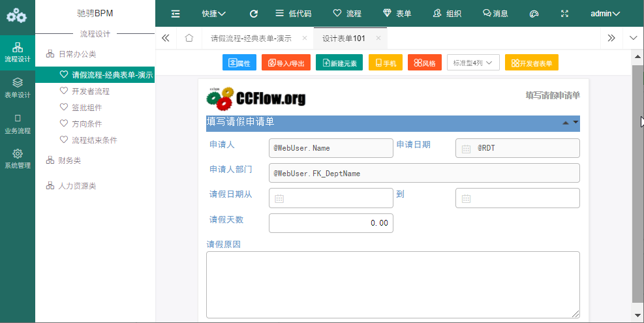
Task: Click the 申请人部门 input field
Action: pos(424,173)
